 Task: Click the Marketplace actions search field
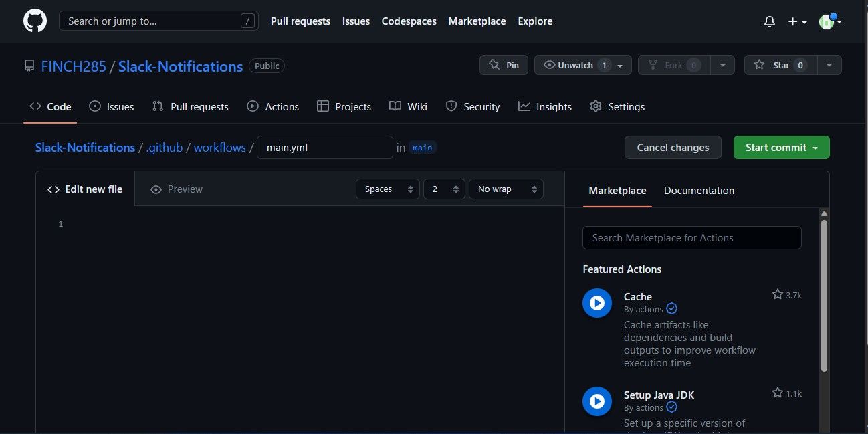691,237
